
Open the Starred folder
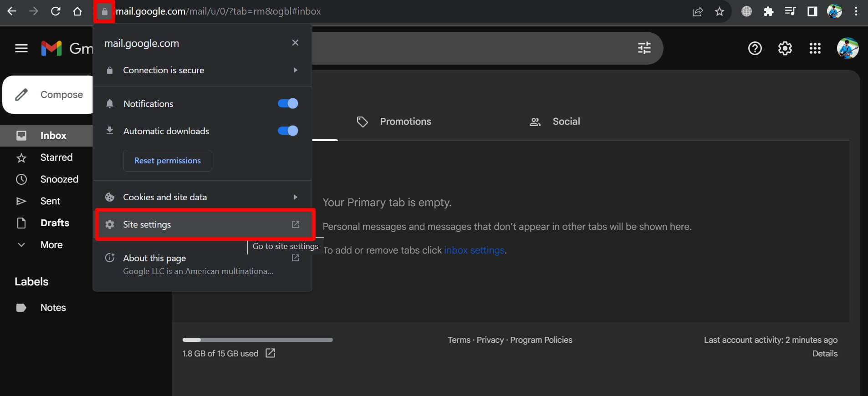point(46,157)
